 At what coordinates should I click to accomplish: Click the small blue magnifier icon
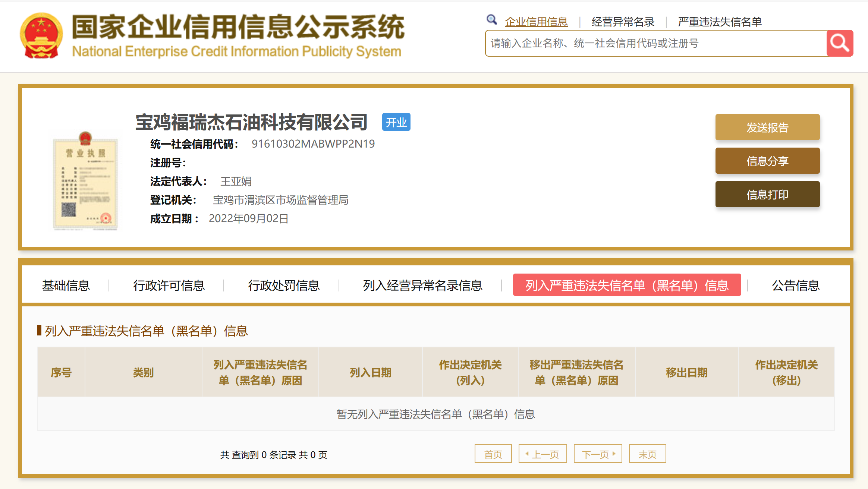[x=491, y=19]
